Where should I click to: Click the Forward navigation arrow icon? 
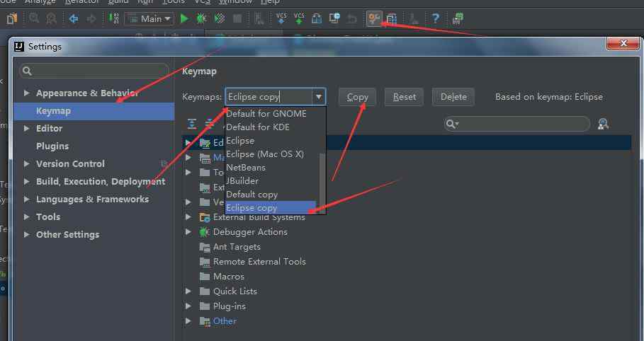(x=91, y=18)
